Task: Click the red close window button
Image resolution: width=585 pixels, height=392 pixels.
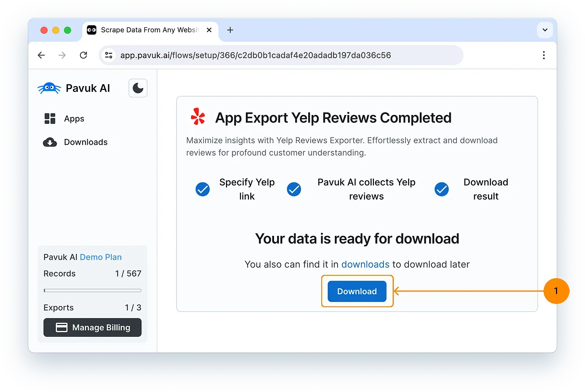Action: pos(44,30)
